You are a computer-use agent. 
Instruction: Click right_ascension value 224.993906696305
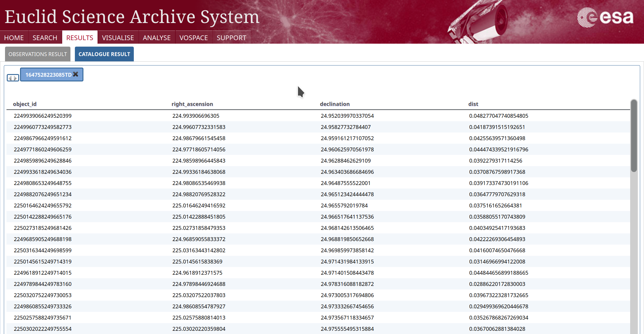tap(196, 116)
